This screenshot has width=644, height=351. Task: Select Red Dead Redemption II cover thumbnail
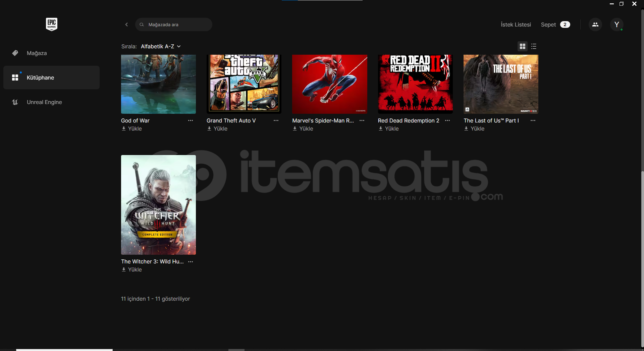[415, 84]
